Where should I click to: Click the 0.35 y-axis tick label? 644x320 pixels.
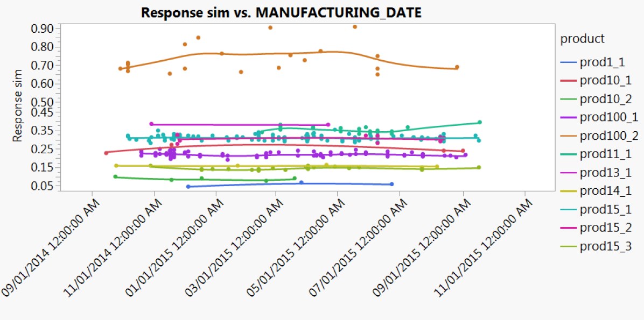(x=43, y=131)
